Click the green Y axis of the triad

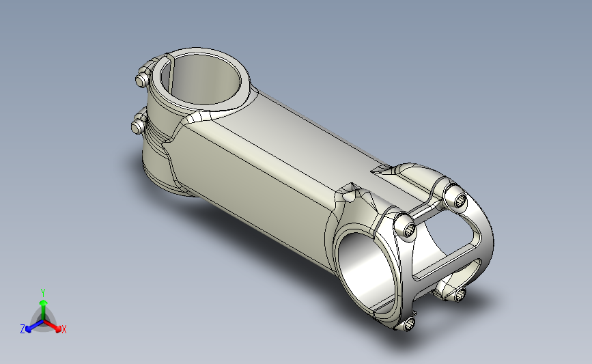tap(44, 310)
